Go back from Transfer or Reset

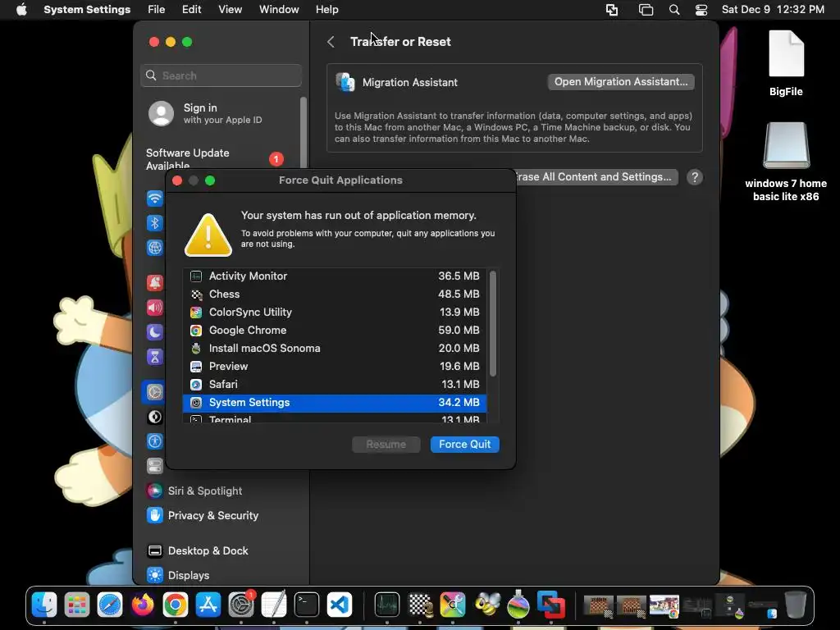point(331,42)
